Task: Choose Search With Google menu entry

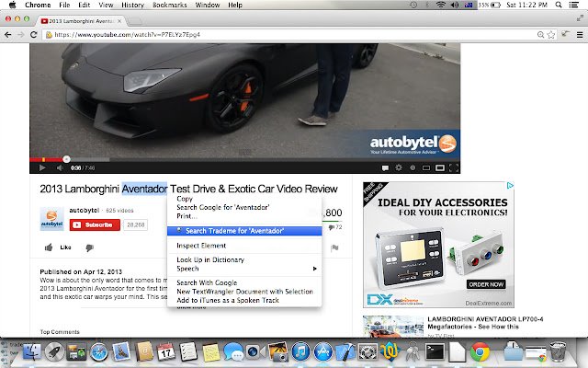Action: 207,282
